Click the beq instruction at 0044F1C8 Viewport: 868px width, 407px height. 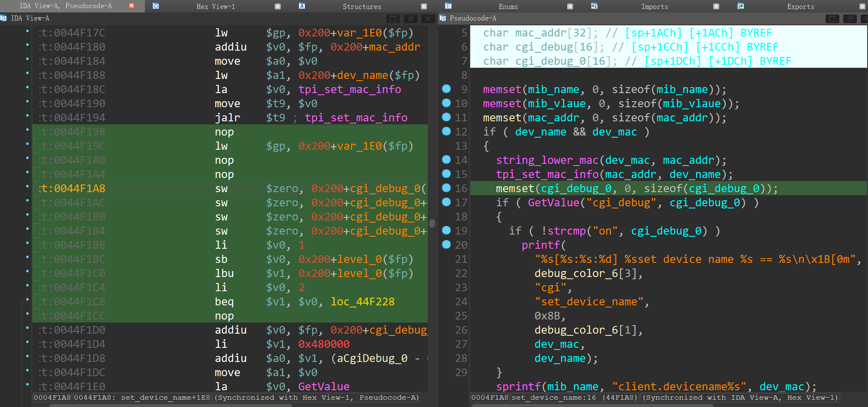(224, 301)
